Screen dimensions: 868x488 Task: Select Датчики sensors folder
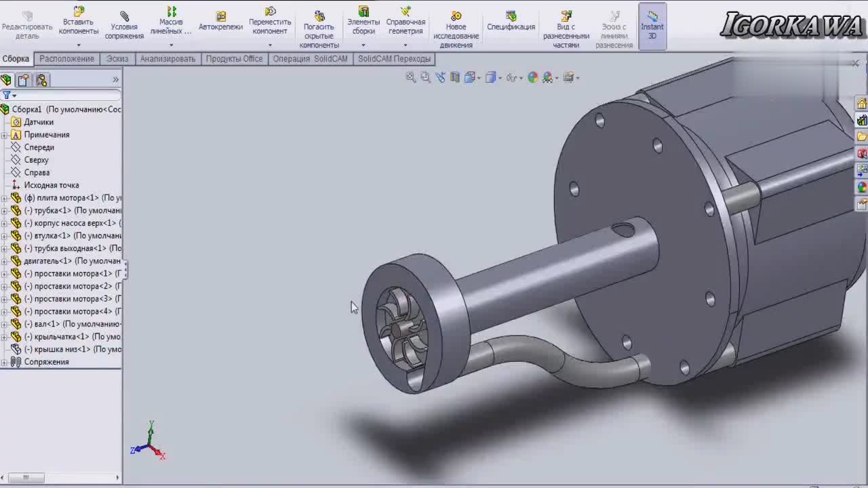click(39, 122)
